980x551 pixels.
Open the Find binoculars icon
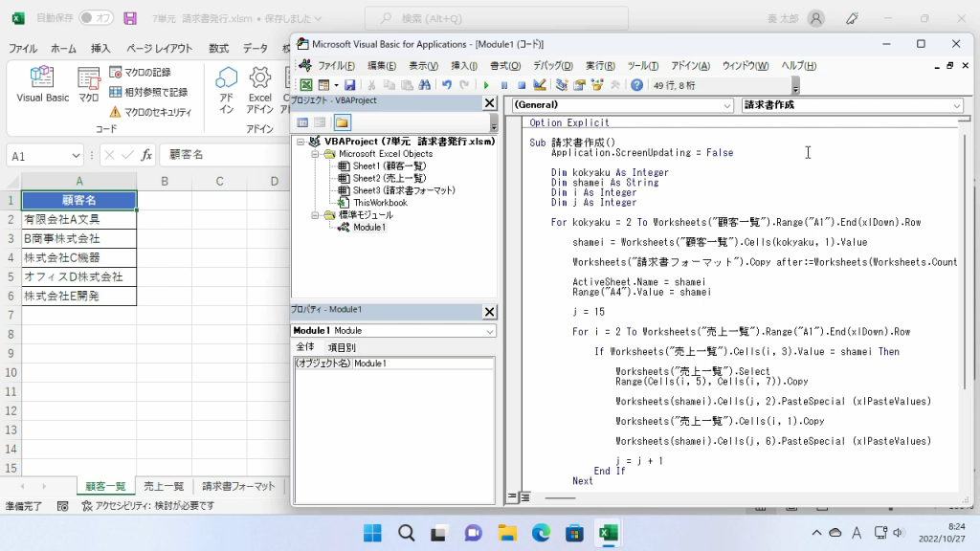pyautogui.click(x=424, y=85)
